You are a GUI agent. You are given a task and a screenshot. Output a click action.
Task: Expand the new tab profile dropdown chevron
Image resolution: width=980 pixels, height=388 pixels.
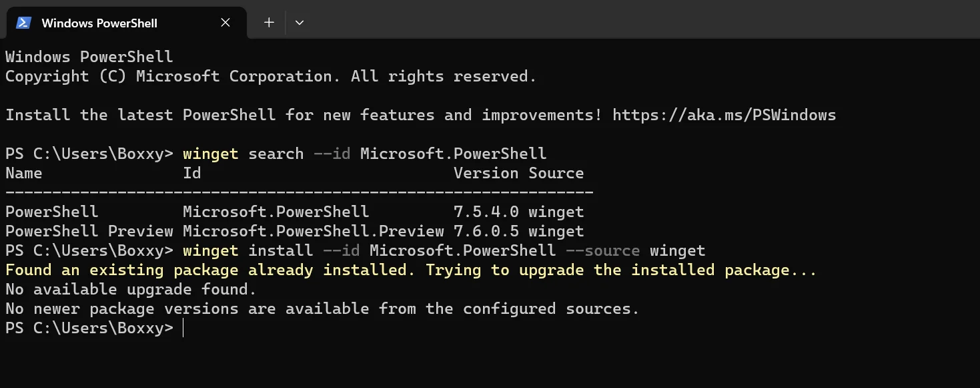pos(300,23)
